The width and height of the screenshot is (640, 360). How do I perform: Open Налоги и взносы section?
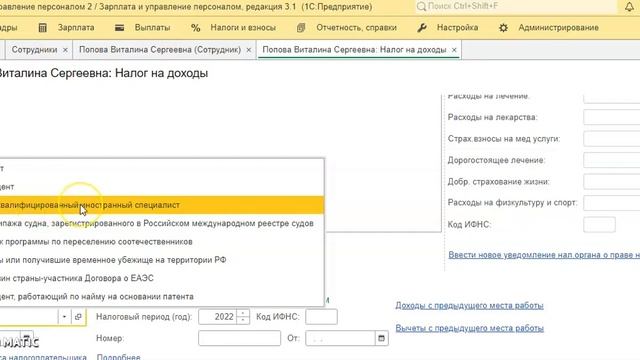point(243,28)
